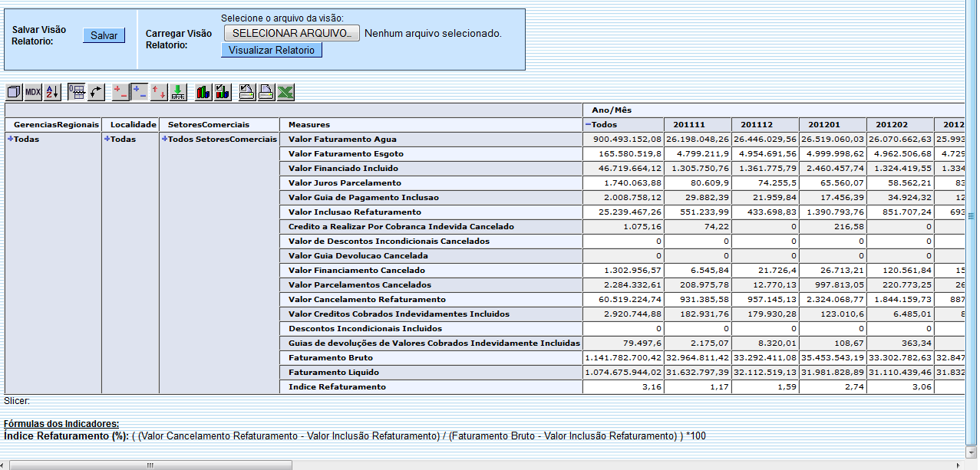980x470 pixels.
Task: Click the Salvar button to save view
Action: 104,35
